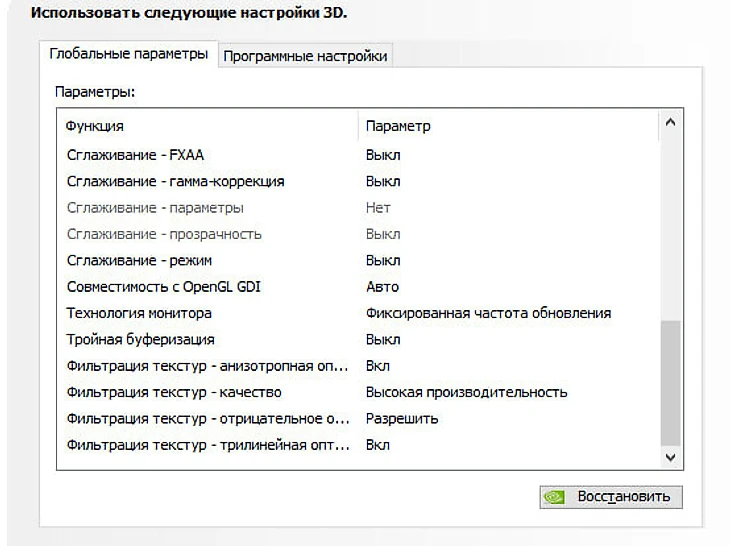Select the Сглаживание - гамма-коррекция setting

pos(175,182)
